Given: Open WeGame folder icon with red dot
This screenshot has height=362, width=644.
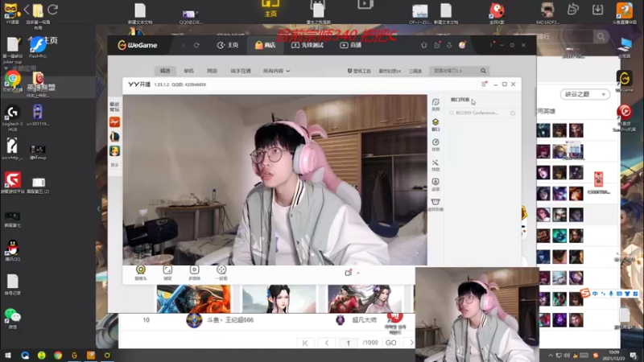Looking at the screenshot, I should tap(437, 45).
